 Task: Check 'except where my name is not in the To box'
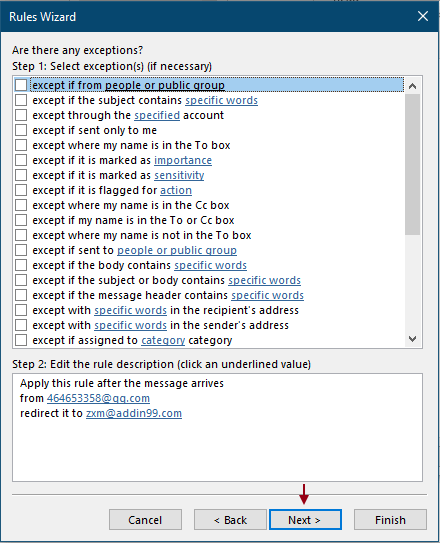click(x=21, y=235)
